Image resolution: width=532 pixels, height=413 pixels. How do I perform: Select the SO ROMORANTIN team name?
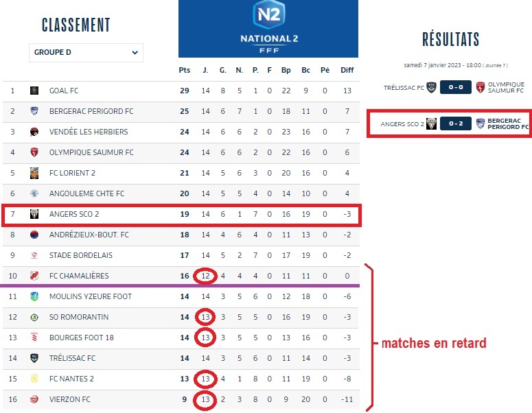(x=78, y=317)
